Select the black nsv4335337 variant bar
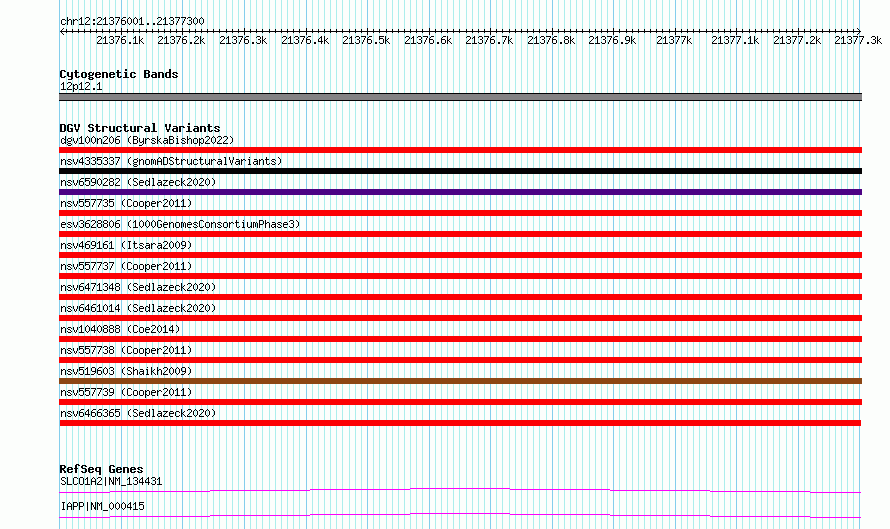This screenshot has width=890, height=529. point(460,171)
